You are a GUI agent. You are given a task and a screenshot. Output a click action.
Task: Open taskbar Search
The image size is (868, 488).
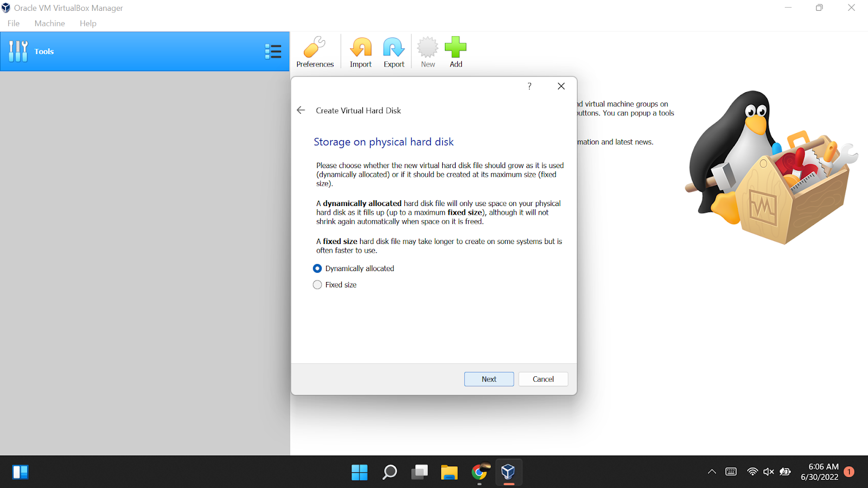coord(390,472)
